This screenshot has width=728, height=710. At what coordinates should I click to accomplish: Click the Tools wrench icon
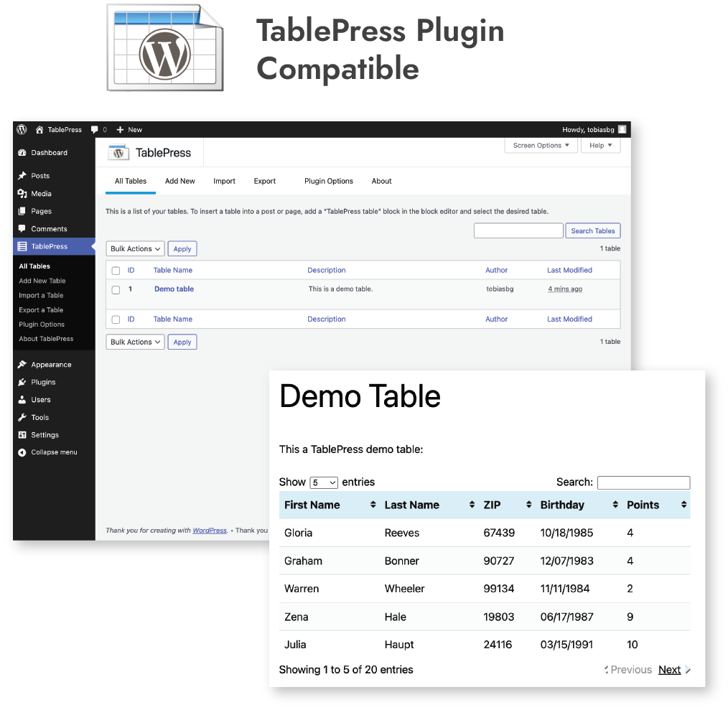tap(22, 417)
